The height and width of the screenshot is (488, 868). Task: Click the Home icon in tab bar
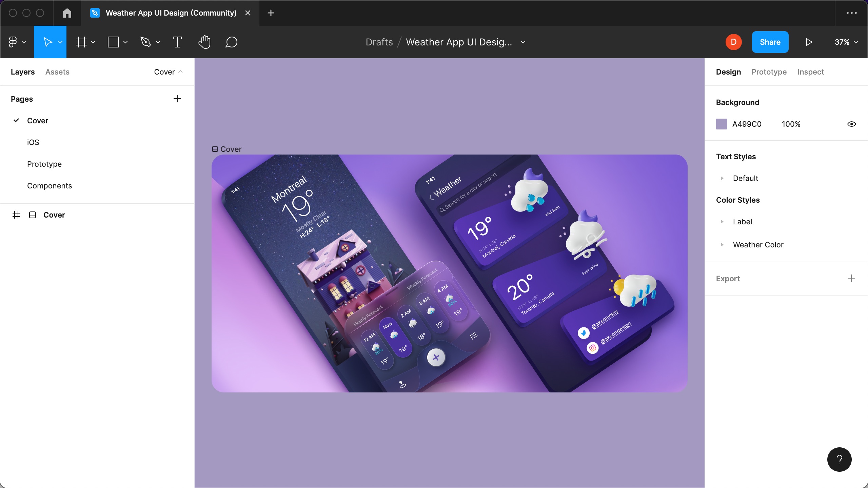67,13
